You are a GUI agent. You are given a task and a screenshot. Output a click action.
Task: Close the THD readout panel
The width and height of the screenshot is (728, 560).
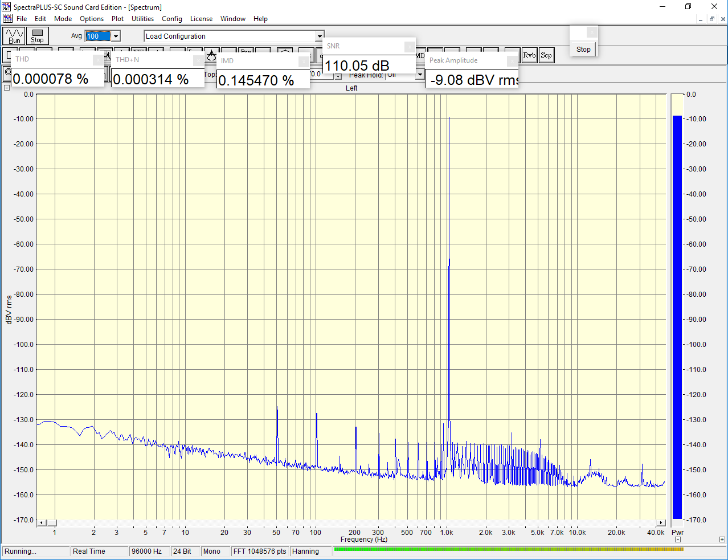[x=98, y=59]
